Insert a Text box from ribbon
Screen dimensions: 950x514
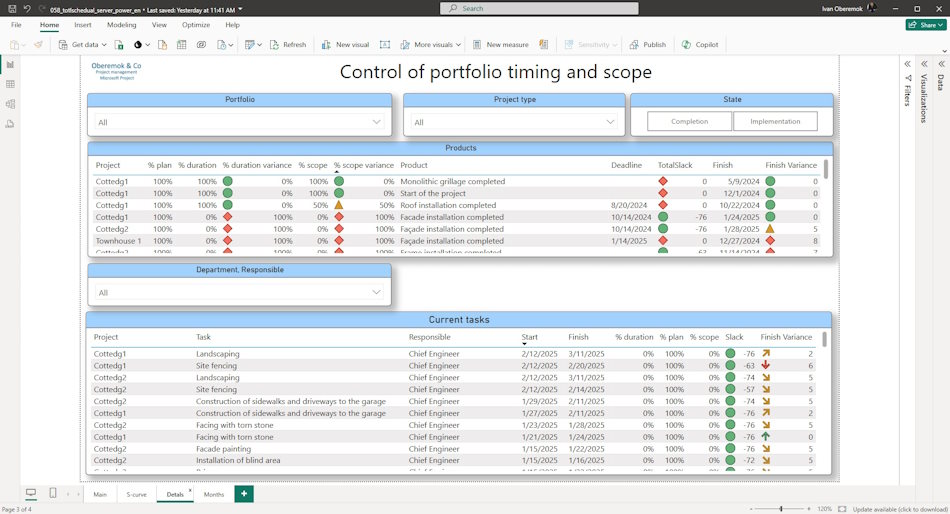[x=385, y=45]
